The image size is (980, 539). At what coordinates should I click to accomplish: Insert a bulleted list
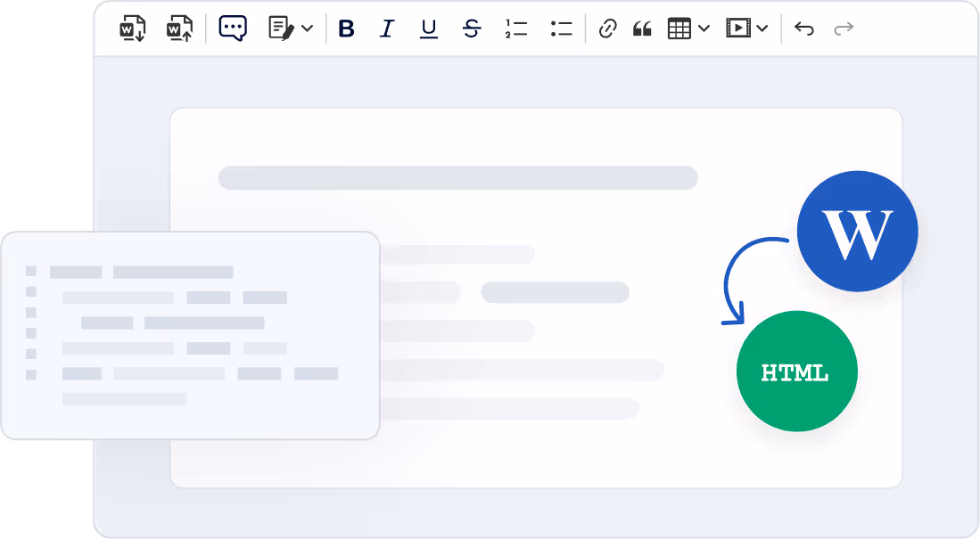[561, 29]
